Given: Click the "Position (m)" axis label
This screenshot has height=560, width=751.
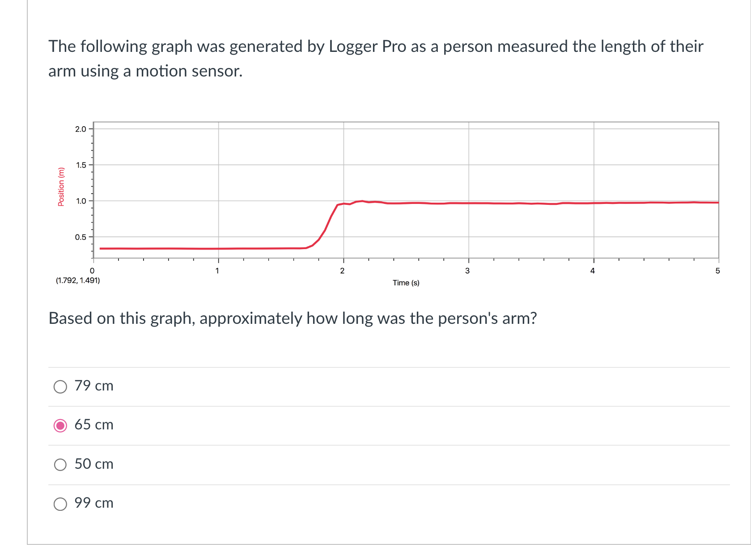Looking at the screenshot, I should pyautogui.click(x=61, y=186).
